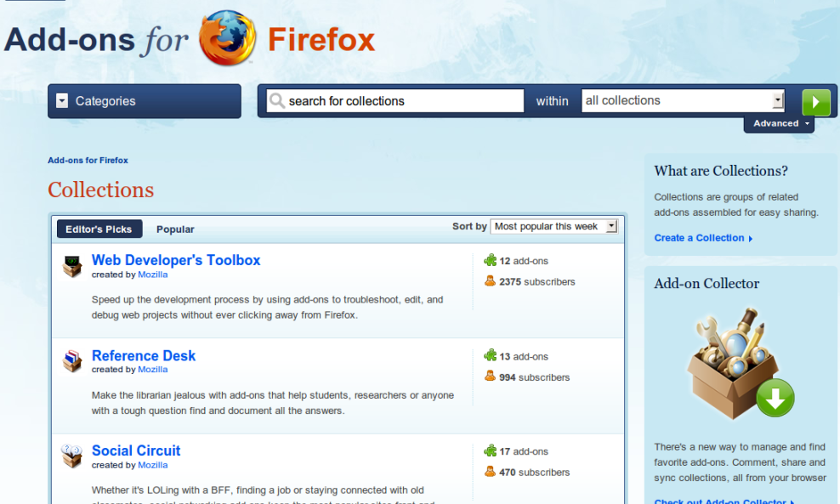Click the 'Add-ons for Firefox' header title
Image resolution: width=840 pixels, height=504 pixels.
click(190, 40)
